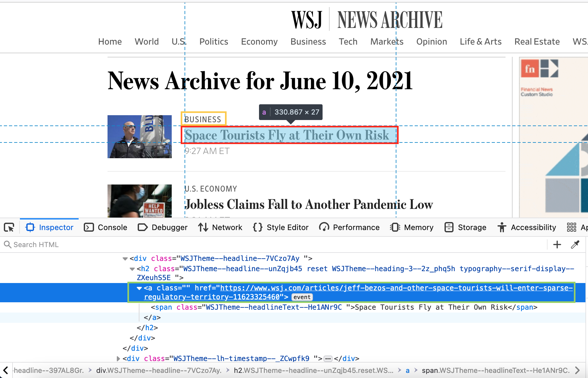Click the search magnifier icon in HTML search
This screenshot has width=588, height=378.
coord(7,245)
